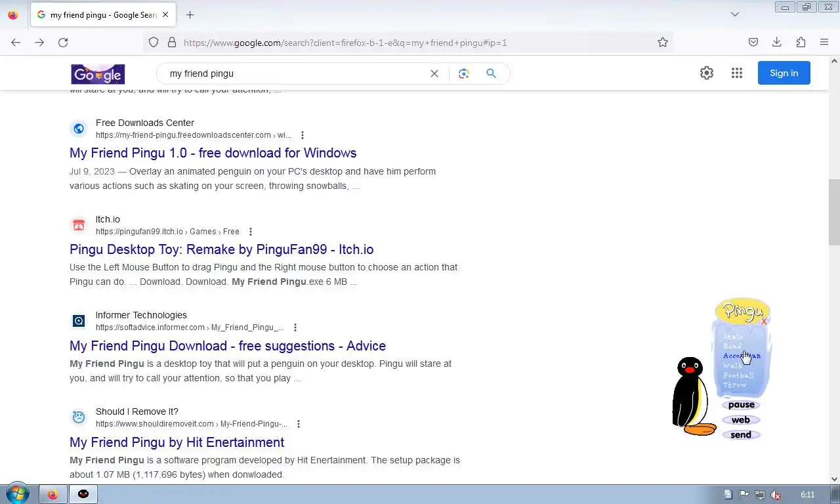The width and height of the screenshot is (840, 504).
Task: Bookmark this page with the star
Action: (663, 43)
